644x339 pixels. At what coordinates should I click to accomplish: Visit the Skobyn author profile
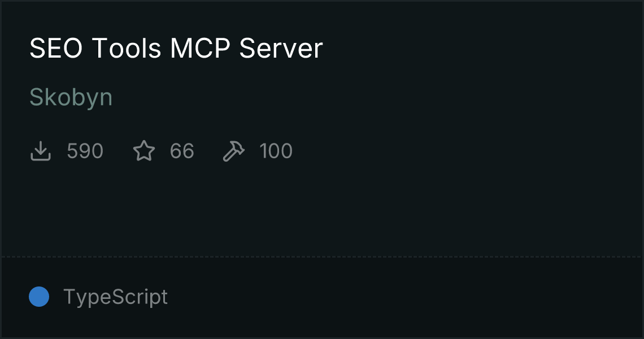click(x=71, y=97)
